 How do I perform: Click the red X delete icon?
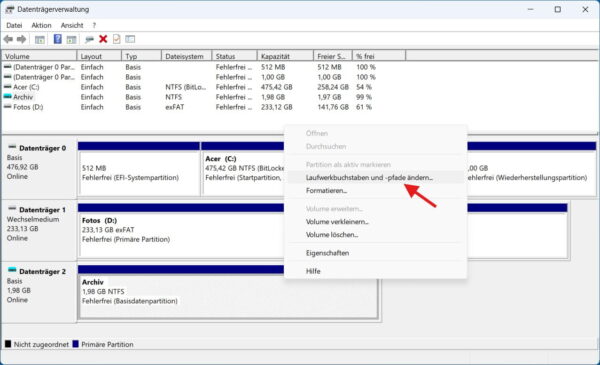103,39
